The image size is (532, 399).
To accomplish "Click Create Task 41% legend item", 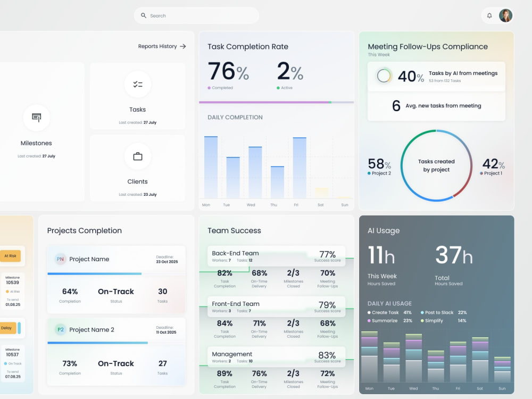I will tap(389, 312).
